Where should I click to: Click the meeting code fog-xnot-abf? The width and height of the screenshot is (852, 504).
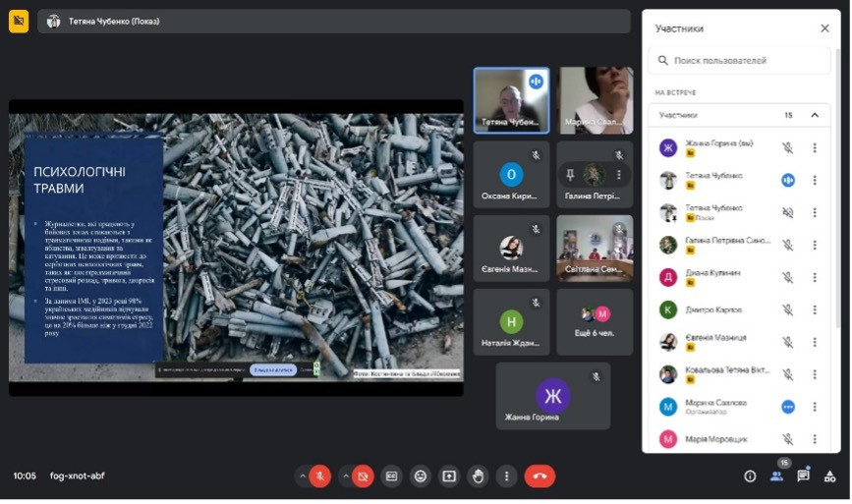pos(78,476)
